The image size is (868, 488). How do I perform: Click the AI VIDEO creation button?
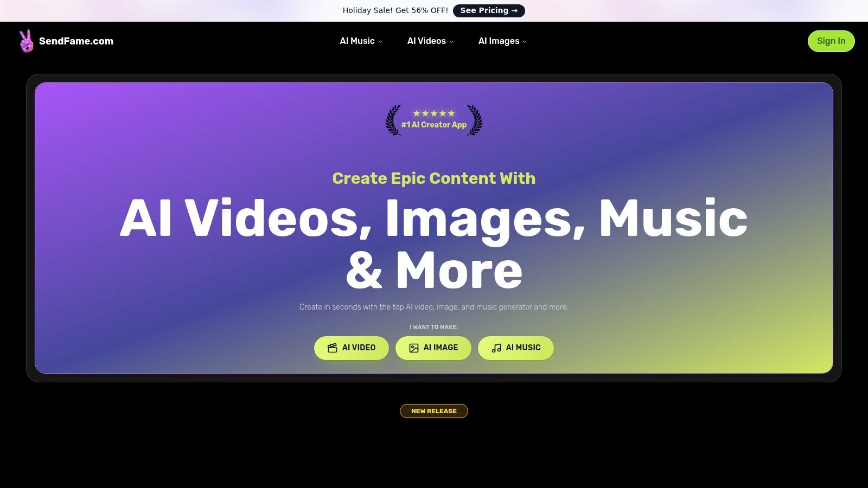[352, 348]
